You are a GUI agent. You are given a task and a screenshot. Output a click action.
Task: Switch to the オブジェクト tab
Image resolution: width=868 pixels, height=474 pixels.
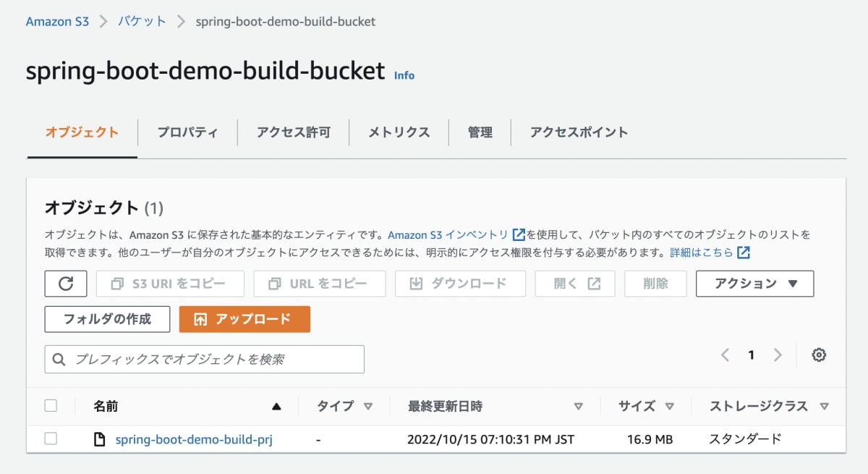click(x=82, y=132)
